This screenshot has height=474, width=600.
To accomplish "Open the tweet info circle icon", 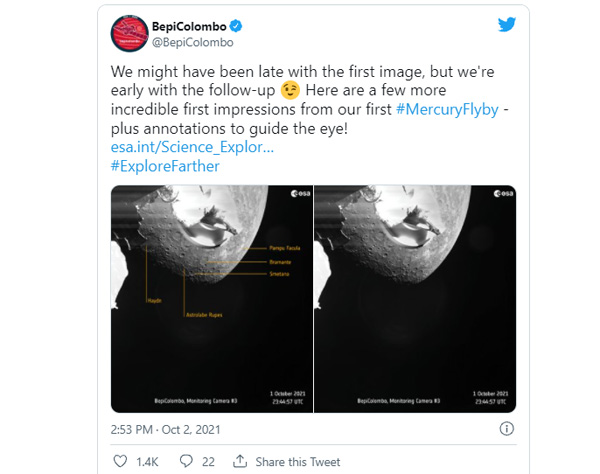I will point(508,428).
